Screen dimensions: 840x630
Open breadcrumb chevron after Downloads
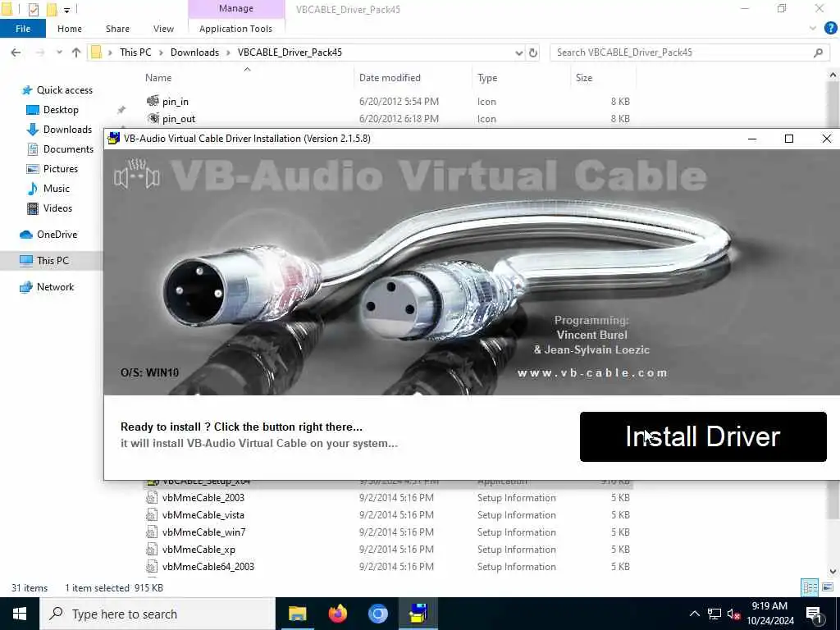point(228,52)
